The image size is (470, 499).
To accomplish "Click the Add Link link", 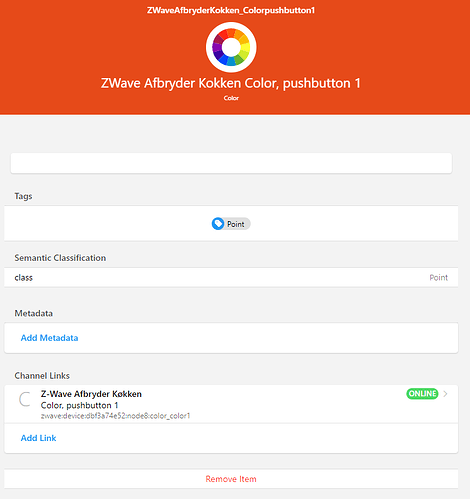I will (x=38, y=438).
